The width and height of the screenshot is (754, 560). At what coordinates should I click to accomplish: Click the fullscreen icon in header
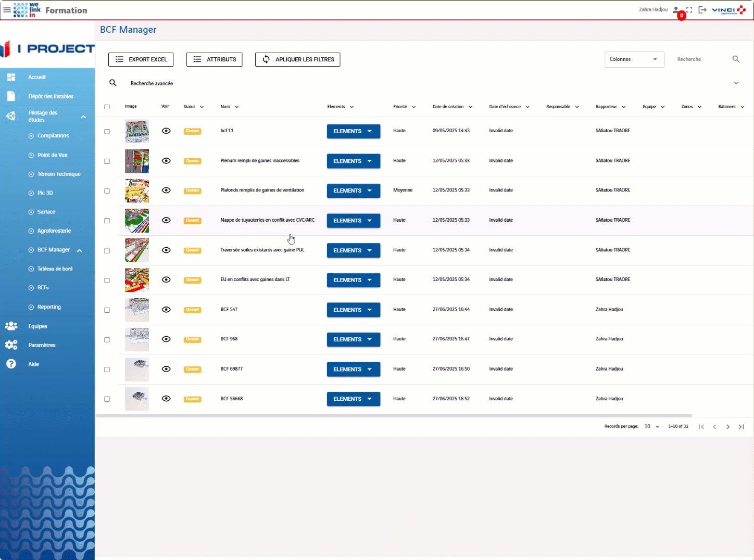click(689, 10)
